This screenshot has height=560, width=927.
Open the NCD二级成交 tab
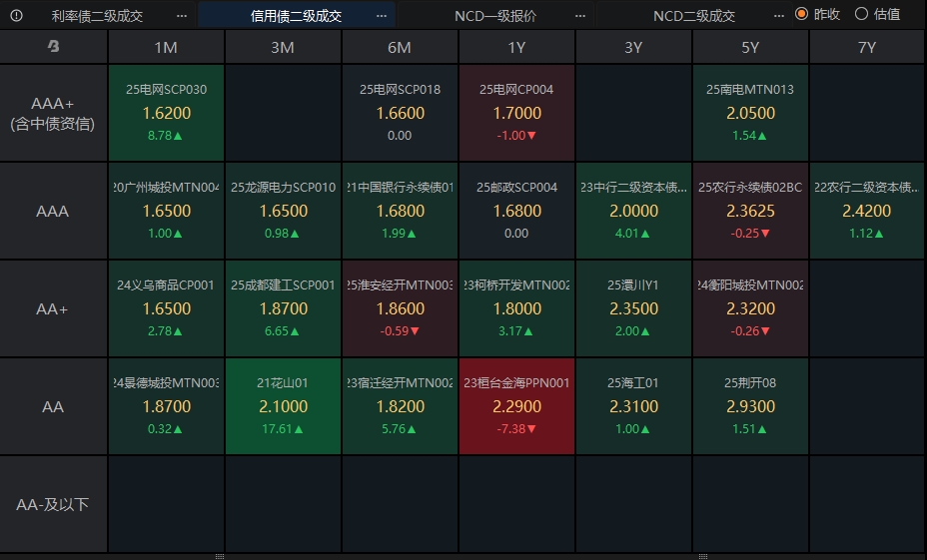[693, 15]
